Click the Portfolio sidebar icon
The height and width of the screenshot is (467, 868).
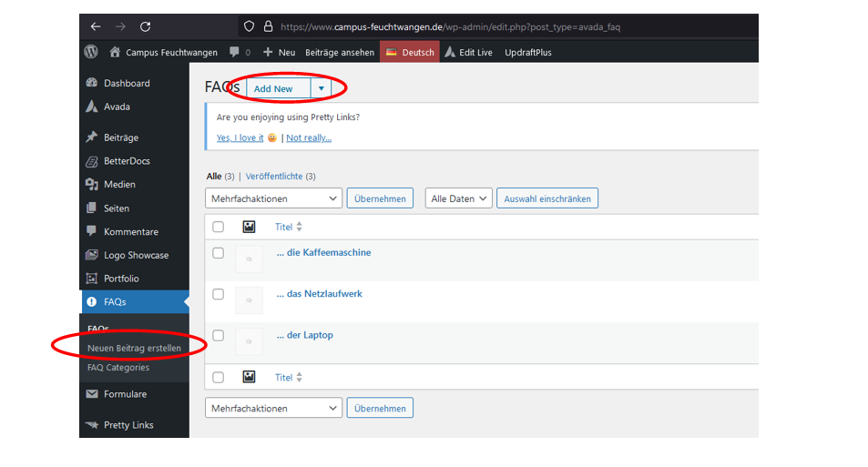tap(92, 279)
